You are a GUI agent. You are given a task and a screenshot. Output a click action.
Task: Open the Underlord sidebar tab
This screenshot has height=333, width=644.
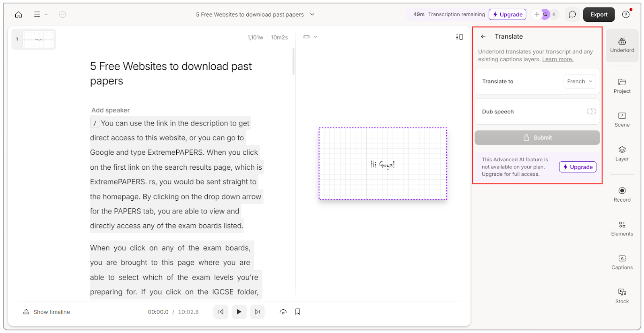point(622,45)
